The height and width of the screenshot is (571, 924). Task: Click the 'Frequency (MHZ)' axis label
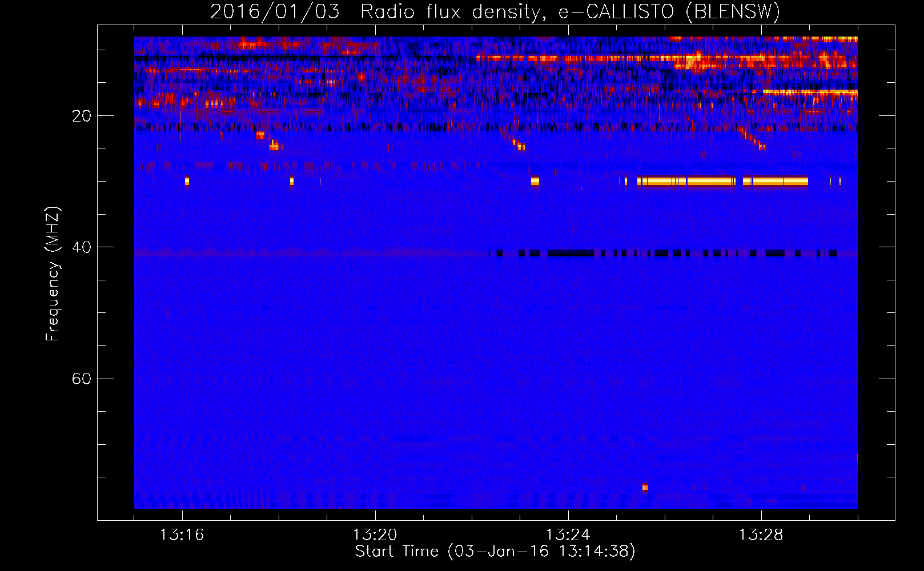(53, 274)
